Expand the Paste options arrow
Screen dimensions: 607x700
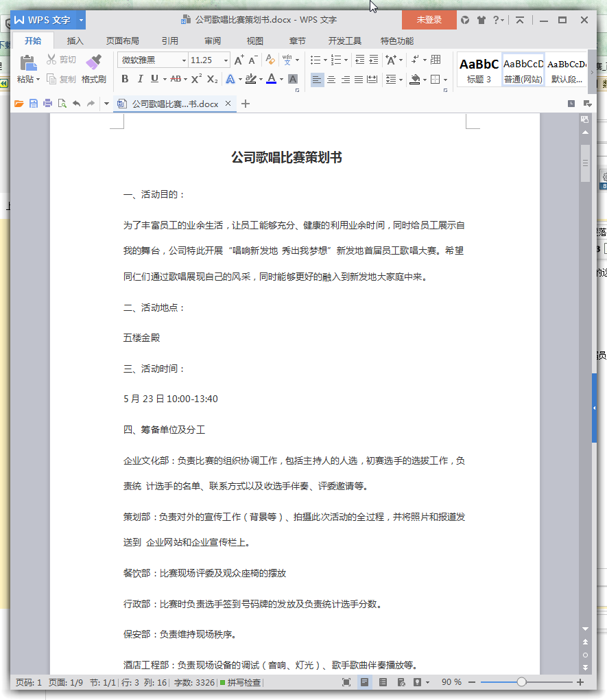38,80
